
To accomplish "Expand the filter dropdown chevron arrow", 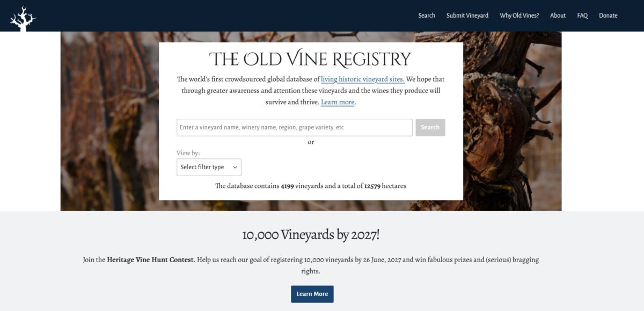I will point(235,167).
